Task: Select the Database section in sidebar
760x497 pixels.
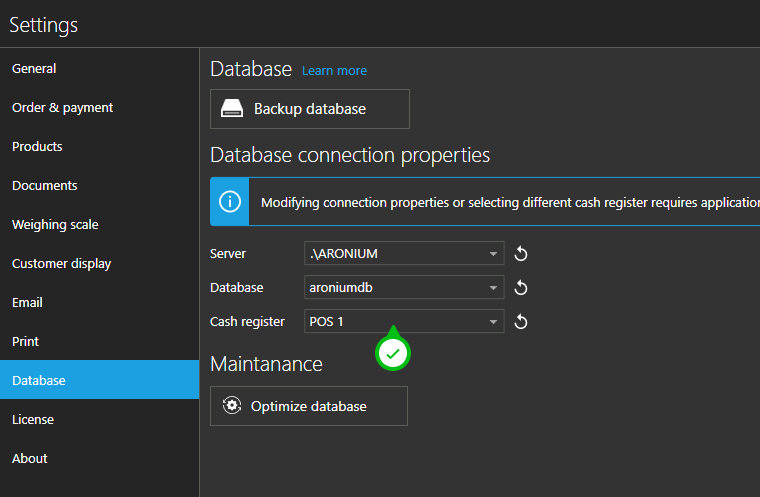Action: [x=99, y=380]
